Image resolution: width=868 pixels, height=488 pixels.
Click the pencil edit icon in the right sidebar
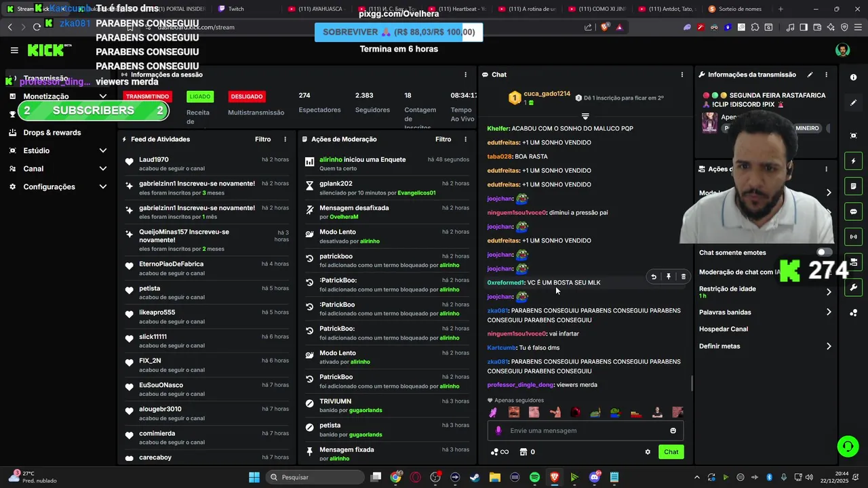853,103
